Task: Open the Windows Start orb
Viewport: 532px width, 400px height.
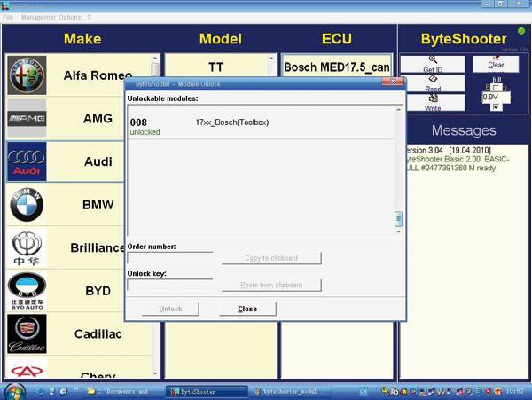Action: 14,392
